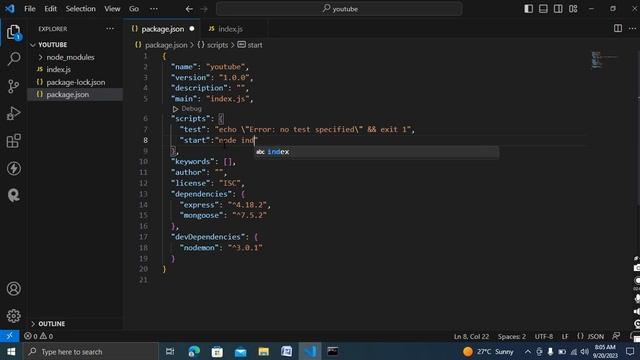Open Explorer Views and More Actions ellipsis
The height and width of the screenshot is (360, 640).
point(110,29)
